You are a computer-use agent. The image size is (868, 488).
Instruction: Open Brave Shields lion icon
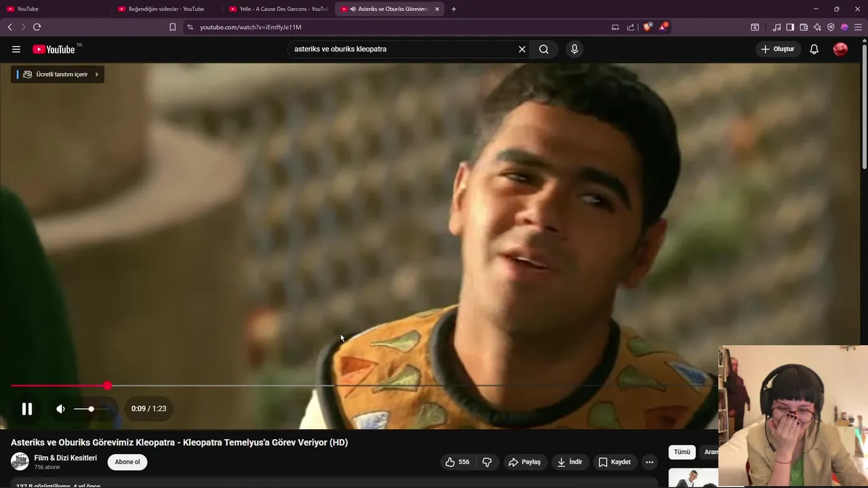648,27
